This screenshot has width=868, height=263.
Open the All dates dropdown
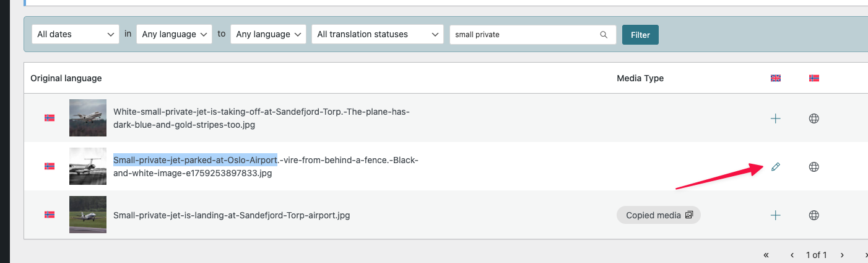coord(75,35)
